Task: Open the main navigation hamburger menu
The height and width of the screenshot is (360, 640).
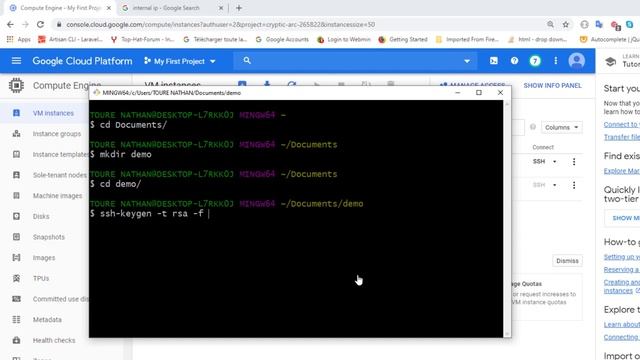Action: point(16,61)
